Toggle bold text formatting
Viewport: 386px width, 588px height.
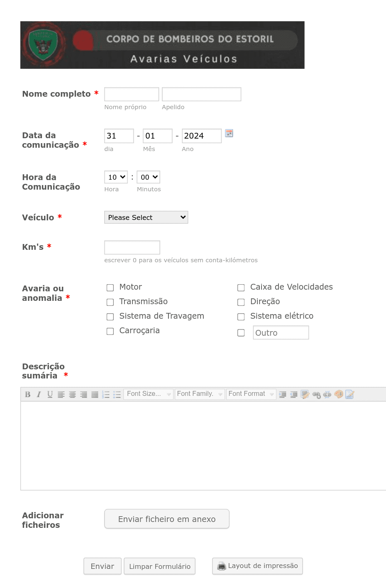[x=28, y=395]
